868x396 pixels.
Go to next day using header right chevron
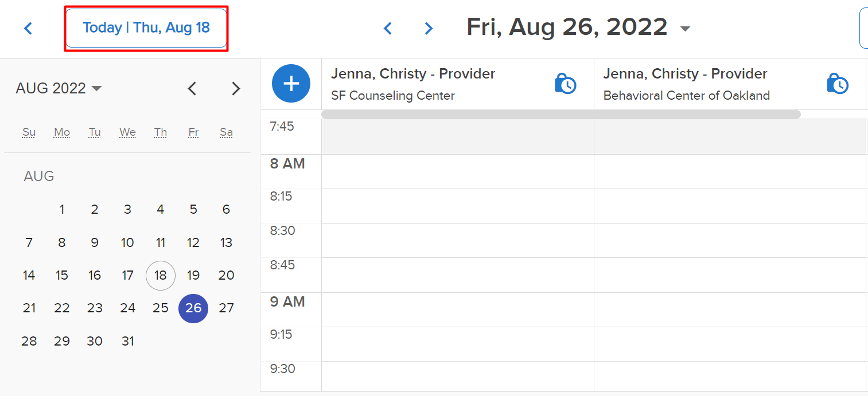428,28
